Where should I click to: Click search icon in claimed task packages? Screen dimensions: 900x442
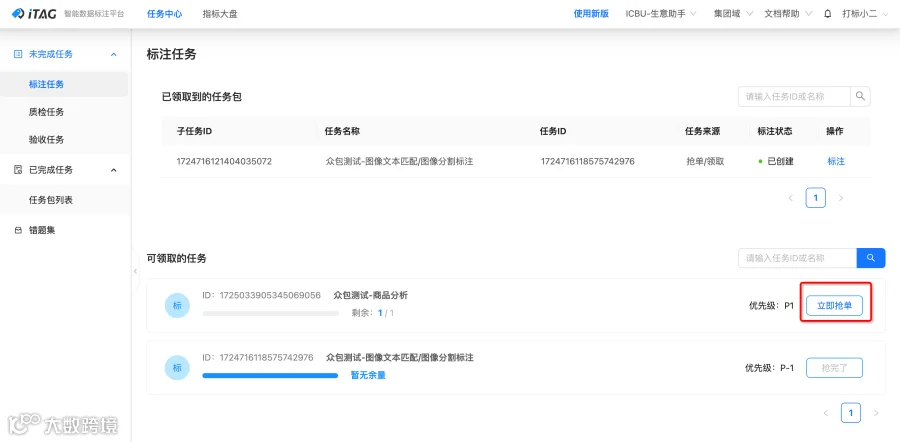pos(860,96)
